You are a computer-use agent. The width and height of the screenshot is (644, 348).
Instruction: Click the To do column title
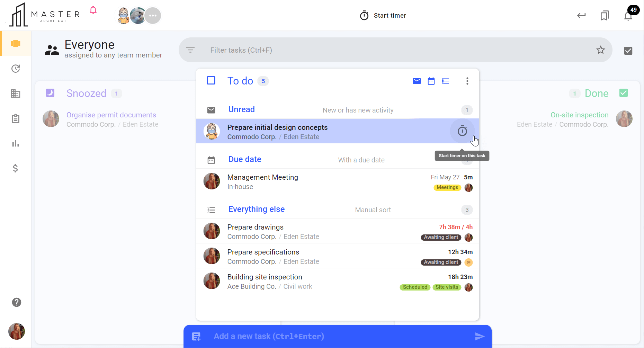(x=240, y=81)
